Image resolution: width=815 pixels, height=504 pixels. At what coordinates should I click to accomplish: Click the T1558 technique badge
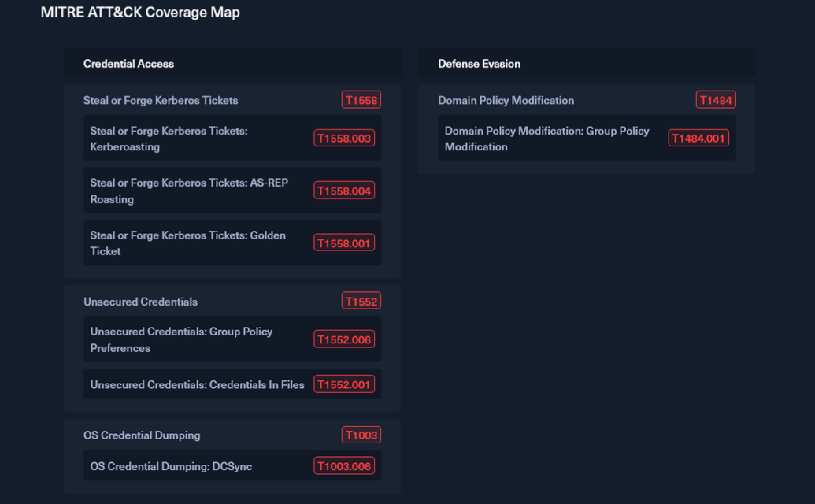pos(361,100)
